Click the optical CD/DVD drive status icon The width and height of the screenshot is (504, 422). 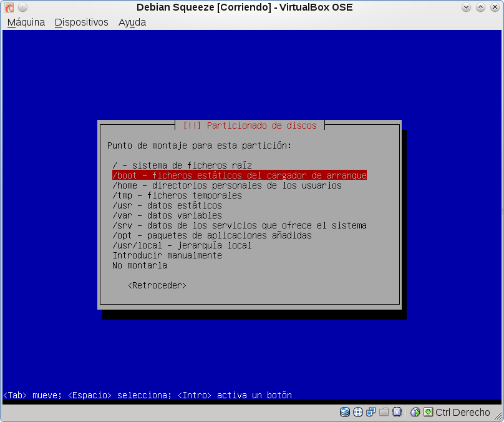(358, 412)
